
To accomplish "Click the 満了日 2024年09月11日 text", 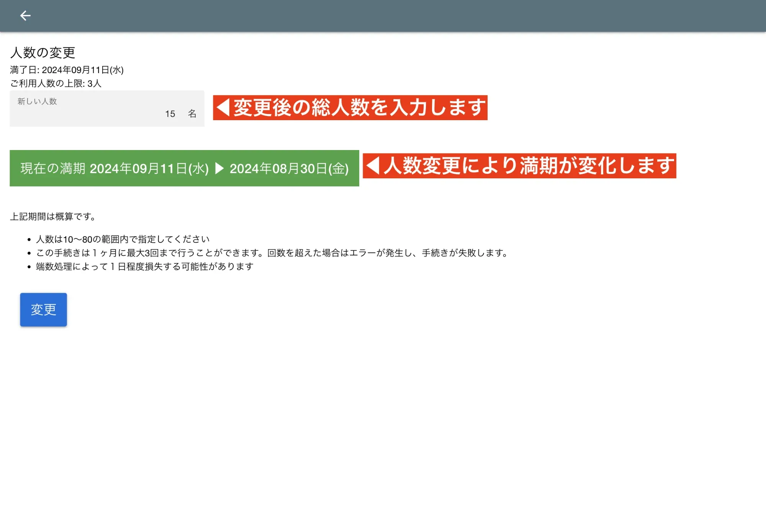I will 67,70.
